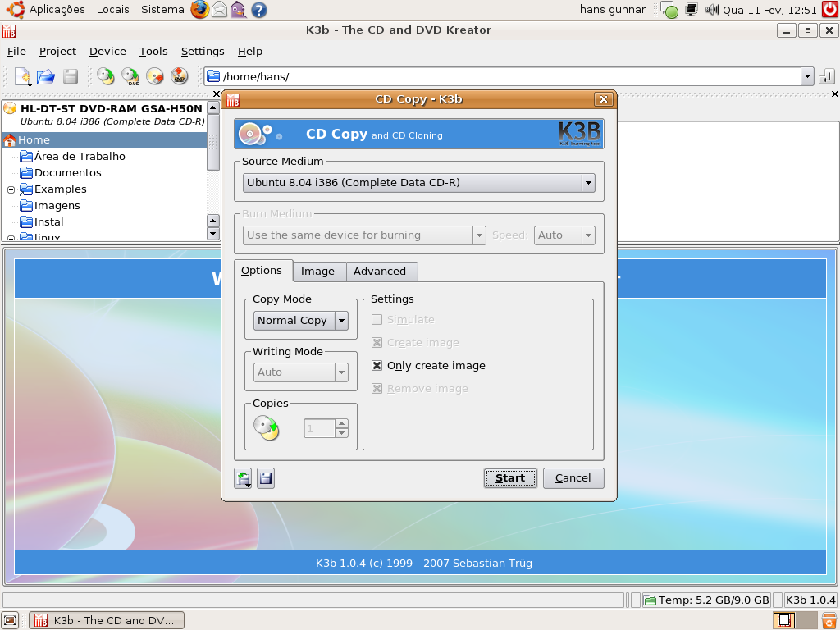Open the Sistema menu in top panel
The height and width of the screenshot is (630, 840).
(163, 10)
